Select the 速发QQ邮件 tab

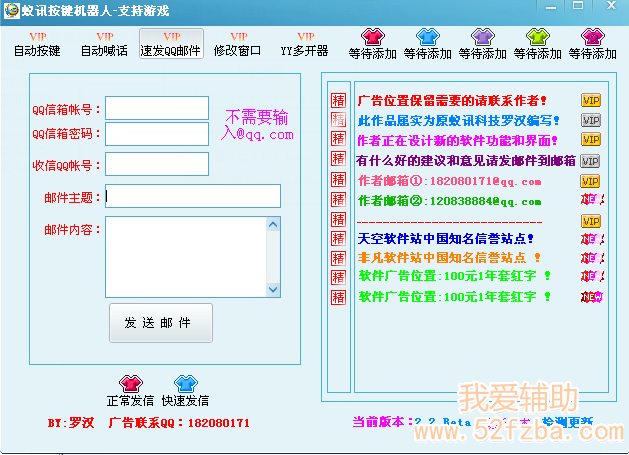coord(171,44)
